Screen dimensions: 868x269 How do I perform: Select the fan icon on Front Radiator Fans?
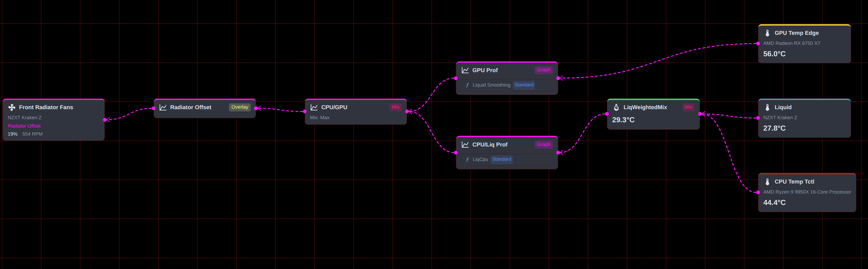point(12,107)
